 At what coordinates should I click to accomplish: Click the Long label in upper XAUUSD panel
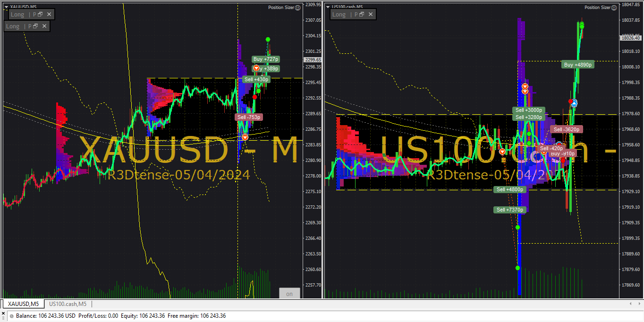pos(17,15)
